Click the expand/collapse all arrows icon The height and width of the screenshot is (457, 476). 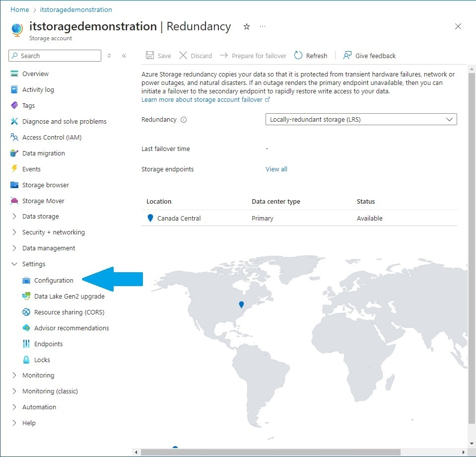coord(109,56)
